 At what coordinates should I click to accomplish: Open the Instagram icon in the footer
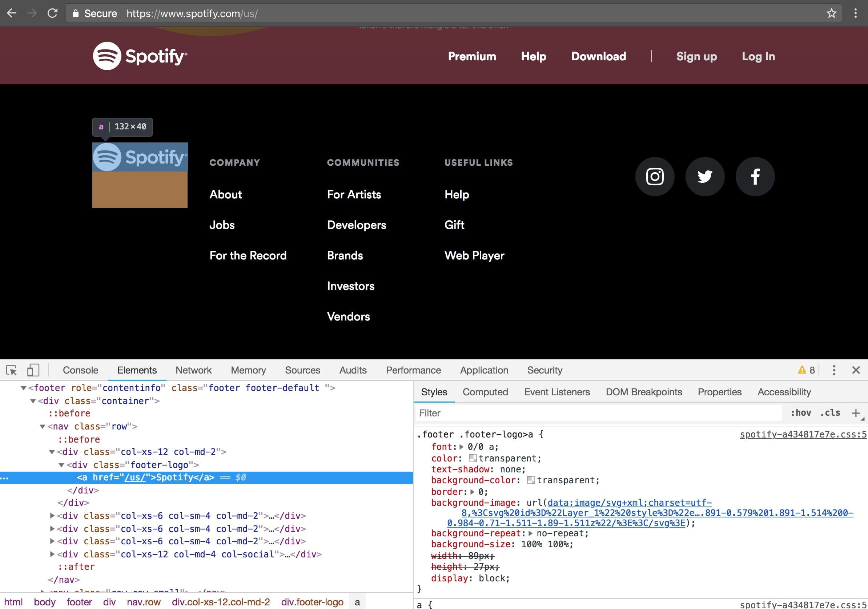pos(655,176)
